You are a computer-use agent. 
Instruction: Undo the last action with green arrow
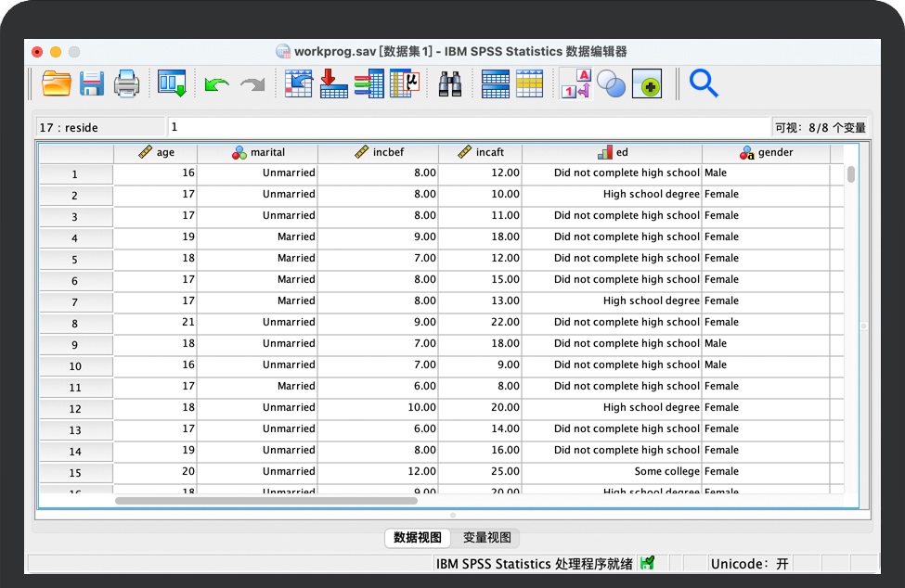click(x=216, y=84)
